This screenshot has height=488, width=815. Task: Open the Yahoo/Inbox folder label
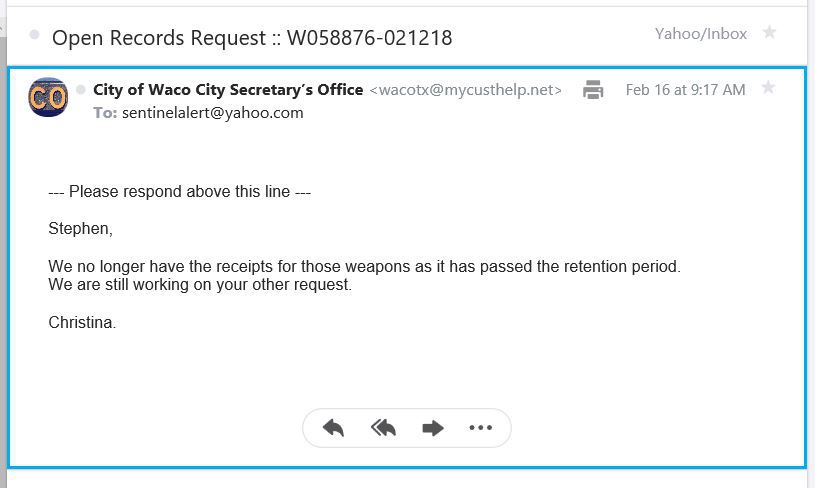701,34
